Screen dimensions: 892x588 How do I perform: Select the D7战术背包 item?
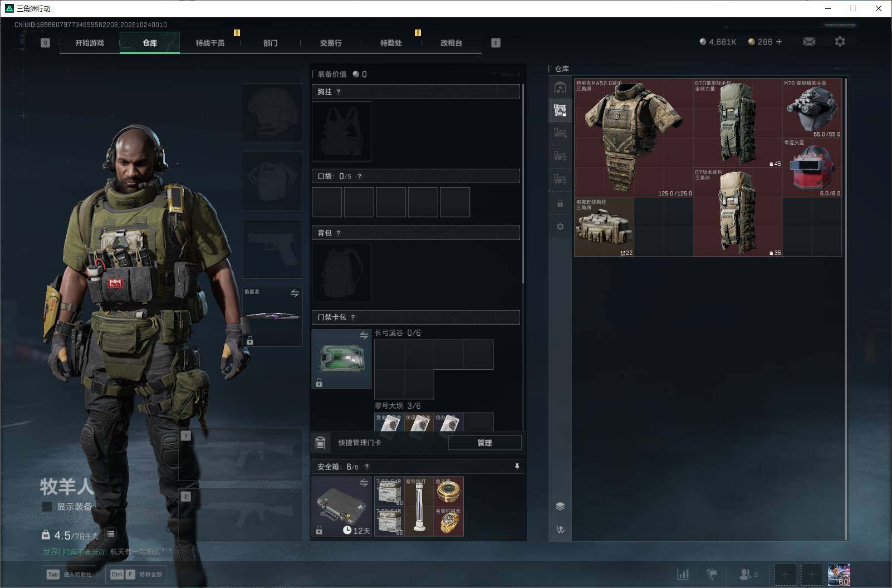pyautogui.click(x=738, y=212)
